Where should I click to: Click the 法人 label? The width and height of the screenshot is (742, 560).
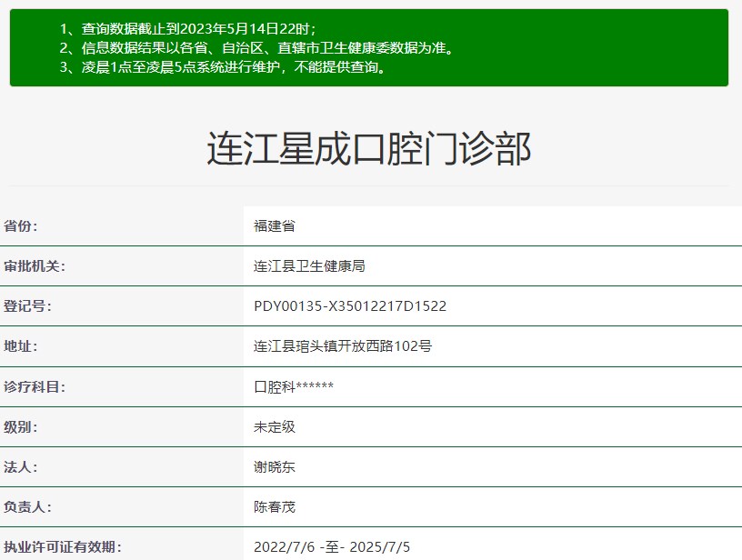pyautogui.click(x=20, y=467)
